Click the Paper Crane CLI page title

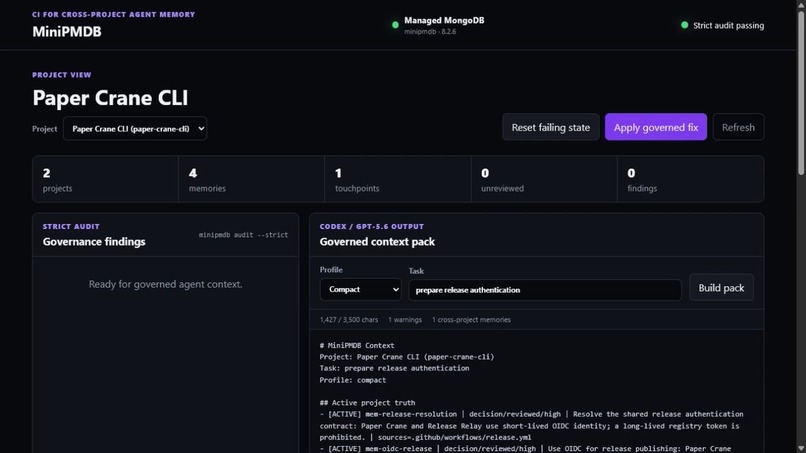coord(110,98)
